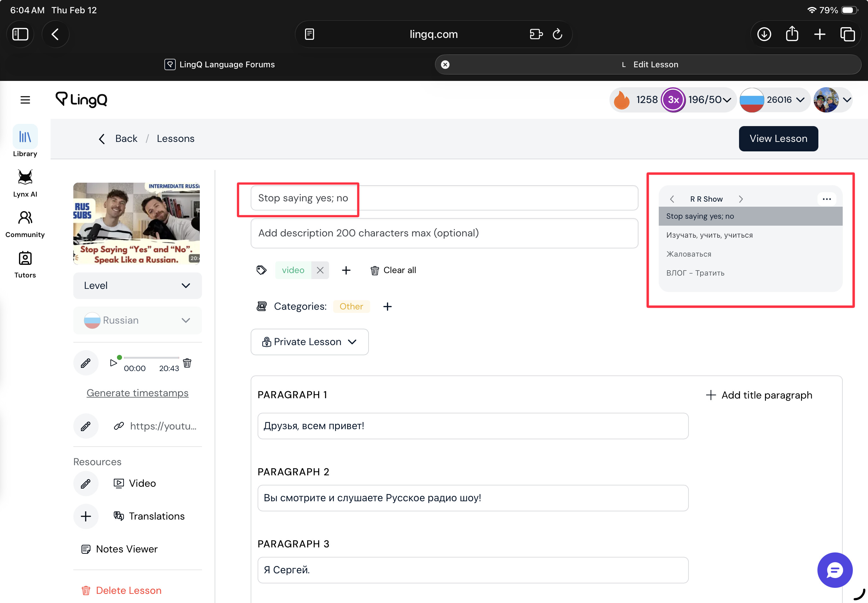
Task: Play the lesson audio
Action: pos(113,363)
